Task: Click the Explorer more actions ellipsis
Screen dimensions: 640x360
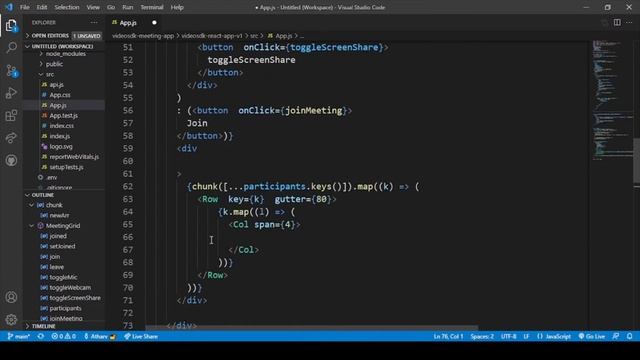Action: [94, 22]
